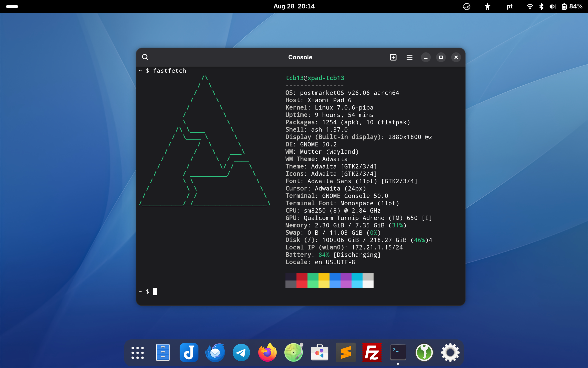Open the green turntable music app

[x=294, y=353]
